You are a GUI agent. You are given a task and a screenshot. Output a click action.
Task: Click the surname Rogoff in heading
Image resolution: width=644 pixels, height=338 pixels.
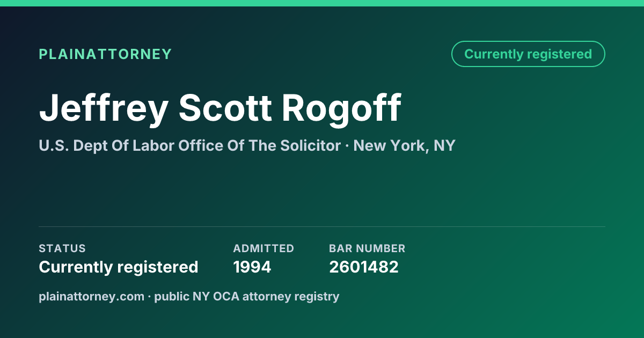[341, 108]
